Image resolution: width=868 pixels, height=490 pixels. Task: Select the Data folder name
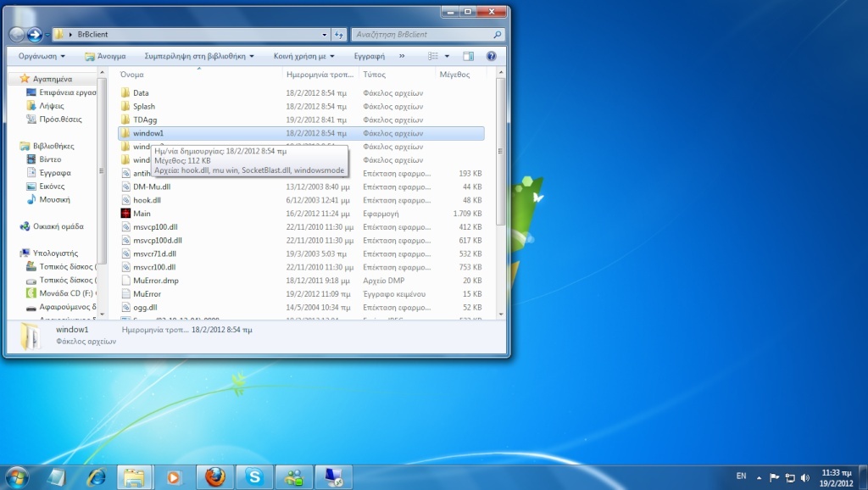[141, 93]
